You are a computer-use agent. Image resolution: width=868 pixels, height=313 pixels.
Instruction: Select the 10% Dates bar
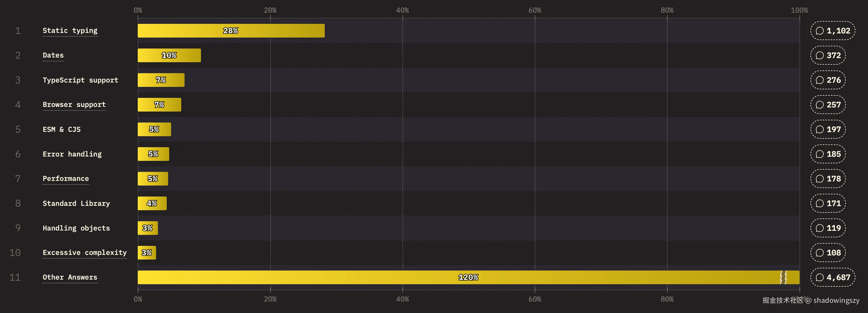pyautogui.click(x=169, y=55)
